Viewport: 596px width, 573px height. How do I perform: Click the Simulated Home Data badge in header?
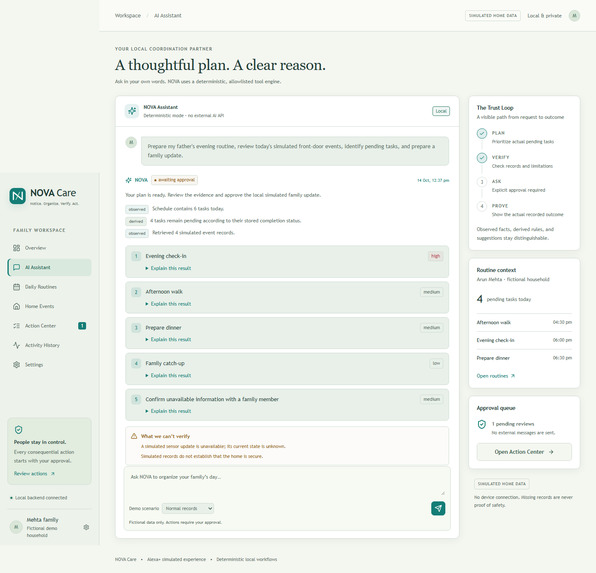click(493, 16)
